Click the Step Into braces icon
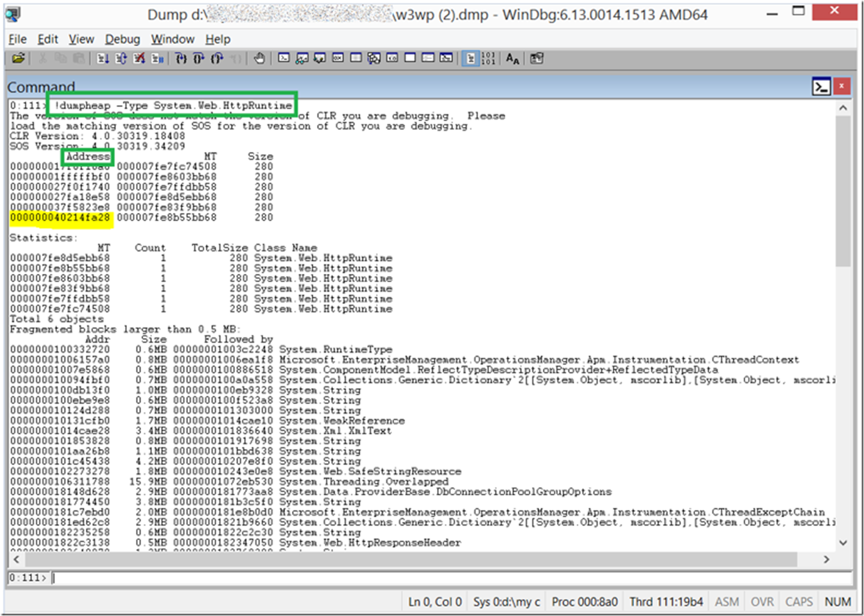 click(x=181, y=58)
